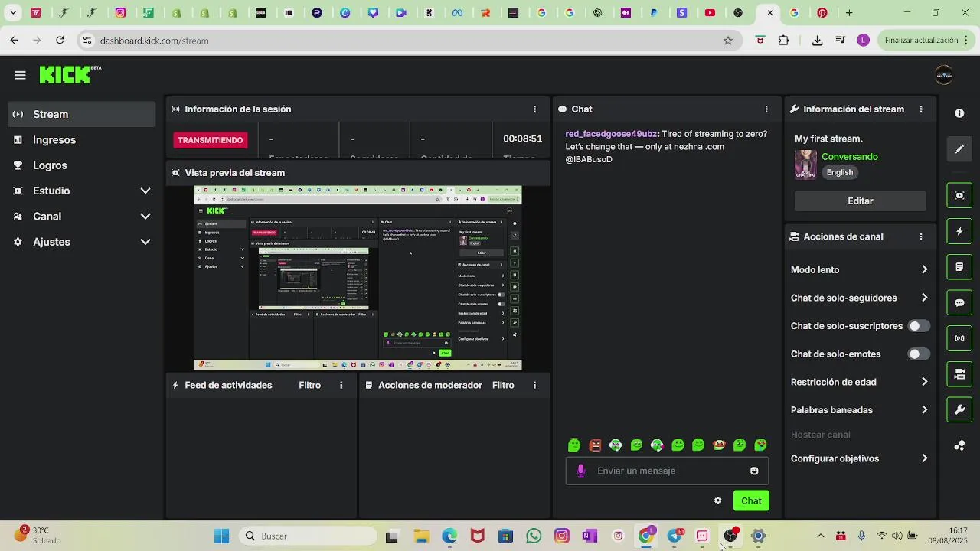Enable Chat de solo-emotes toggle
Viewport: 980px width, 551px height.
(919, 354)
